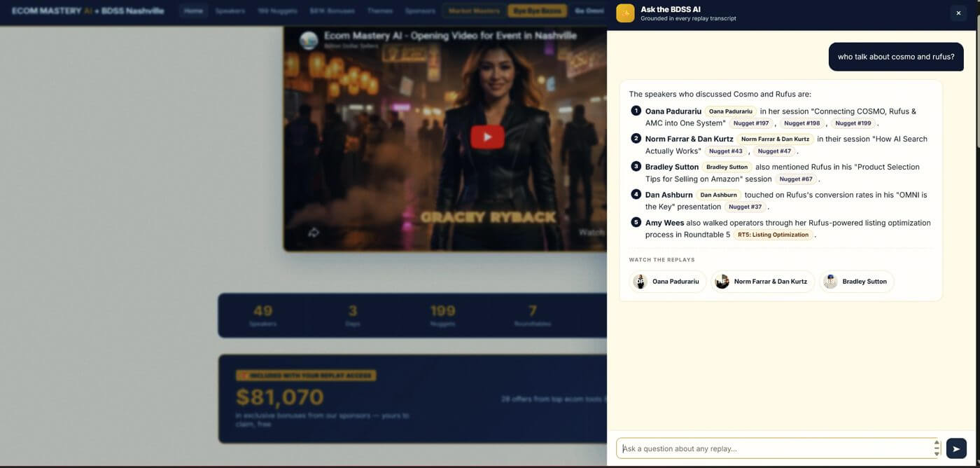980x468 pixels.
Task: Watch the Bradley Sutton replay
Action: click(856, 282)
